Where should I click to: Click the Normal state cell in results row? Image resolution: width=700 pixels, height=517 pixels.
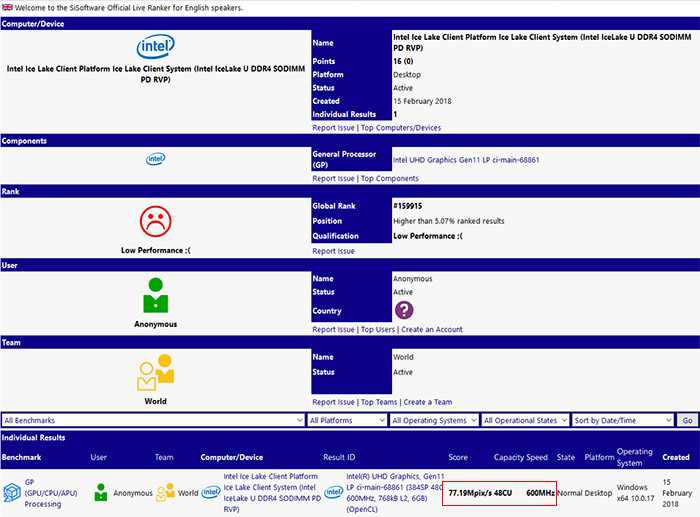tap(569, 493)
